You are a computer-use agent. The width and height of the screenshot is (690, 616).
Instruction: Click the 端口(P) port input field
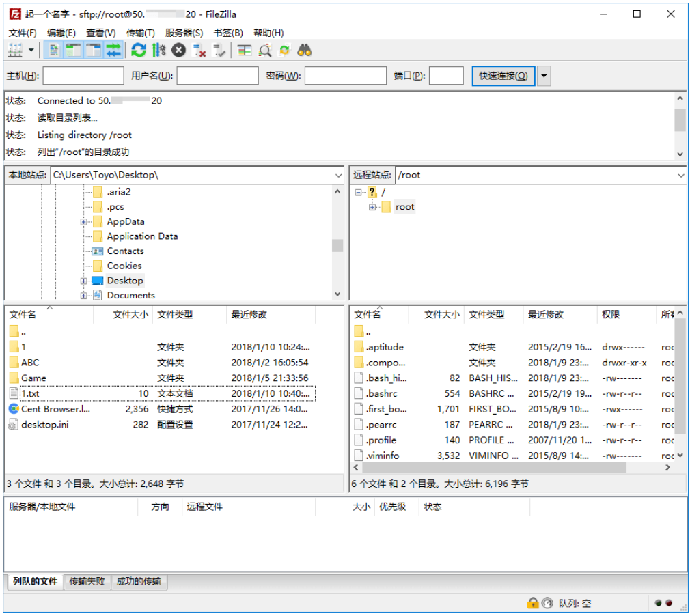tap(446, 76)
